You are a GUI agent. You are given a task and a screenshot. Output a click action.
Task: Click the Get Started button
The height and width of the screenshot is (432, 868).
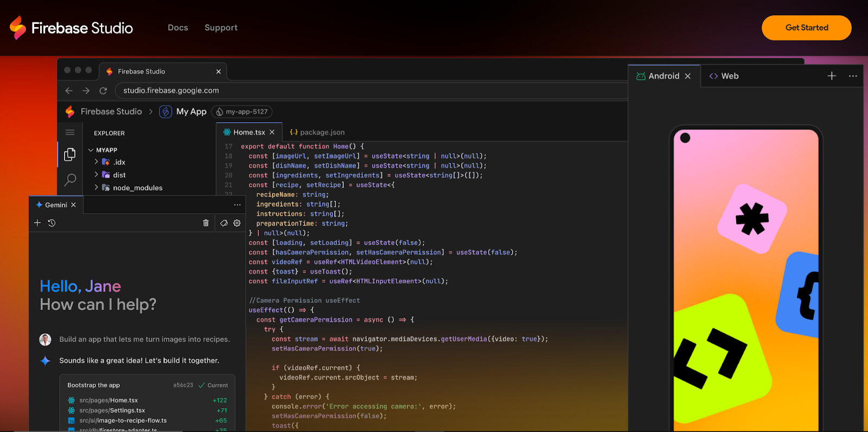(806, 28)
